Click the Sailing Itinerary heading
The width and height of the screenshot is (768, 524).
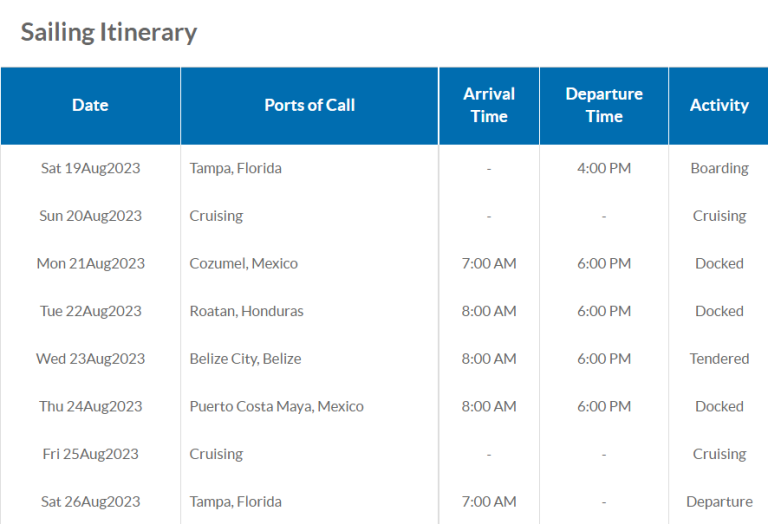(x=109, y=33)
